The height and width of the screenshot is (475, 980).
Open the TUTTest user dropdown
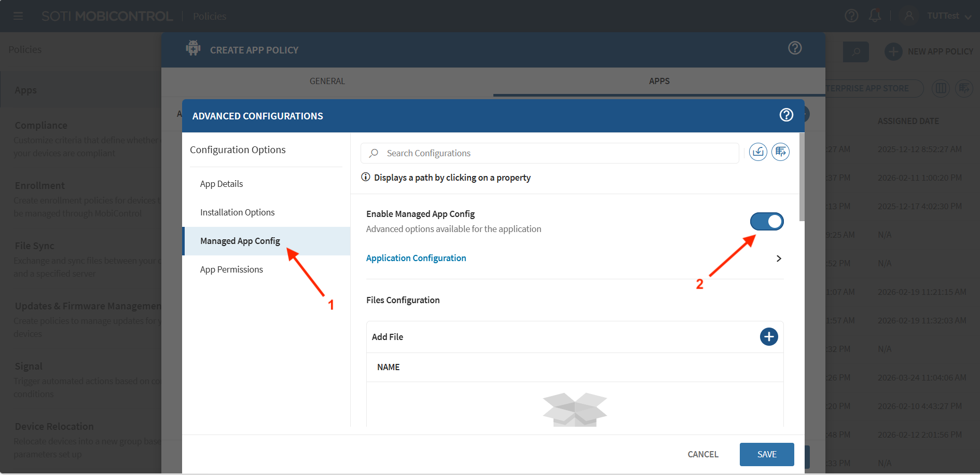(x=949, y=16)
